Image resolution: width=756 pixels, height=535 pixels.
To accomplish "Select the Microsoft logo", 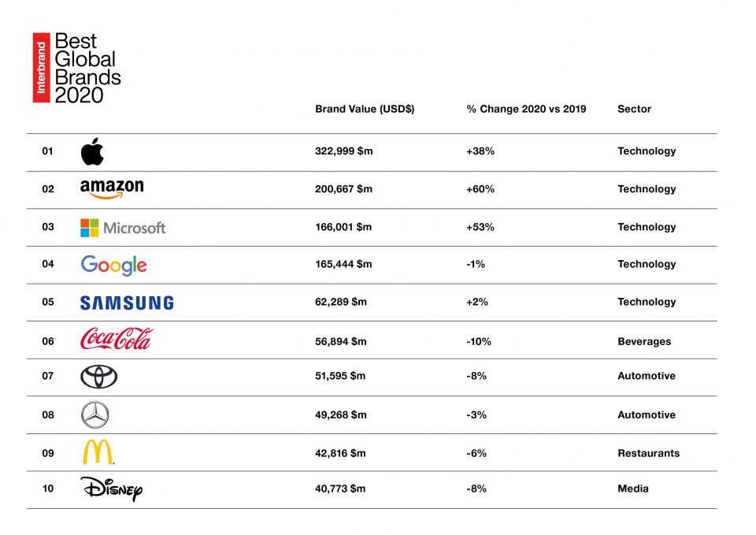I will [123, 228].
